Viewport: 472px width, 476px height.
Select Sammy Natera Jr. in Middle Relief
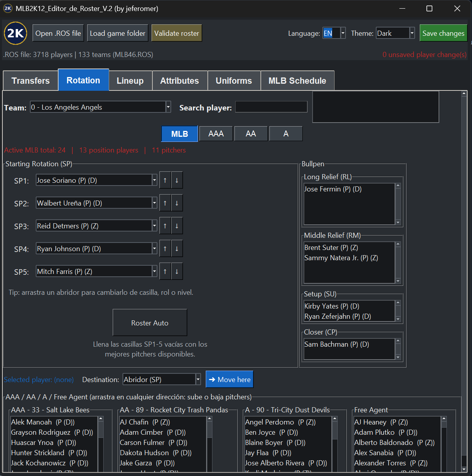click(349, 258)
